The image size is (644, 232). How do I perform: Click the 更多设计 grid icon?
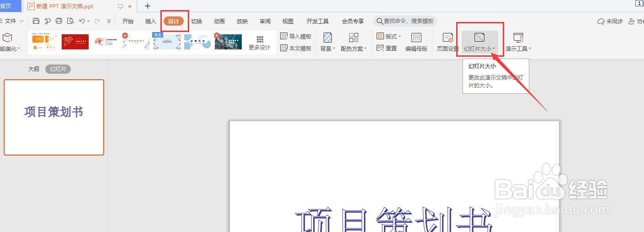pos(260,42)
